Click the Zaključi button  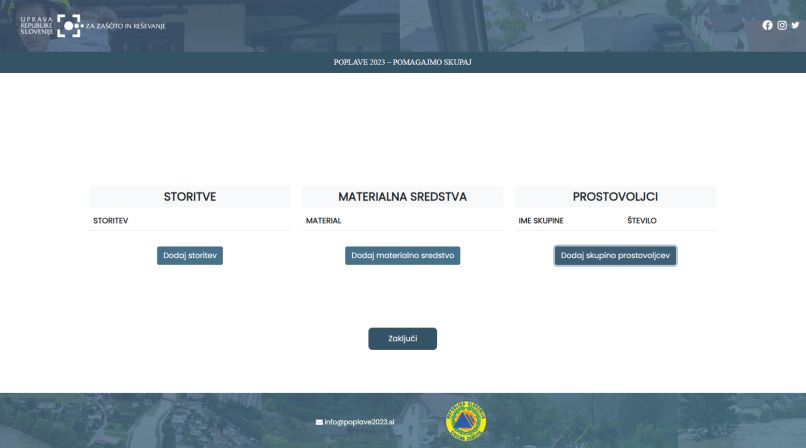(402, 339)
